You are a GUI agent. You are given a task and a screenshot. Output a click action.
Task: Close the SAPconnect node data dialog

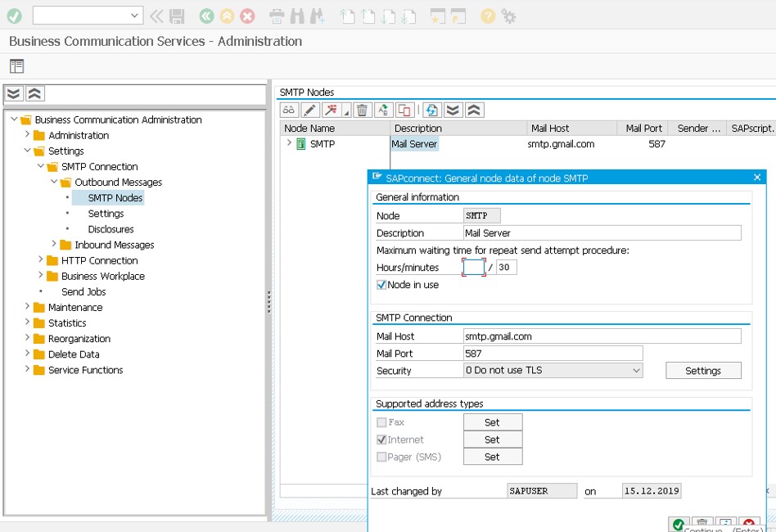(x=756, y=177)
